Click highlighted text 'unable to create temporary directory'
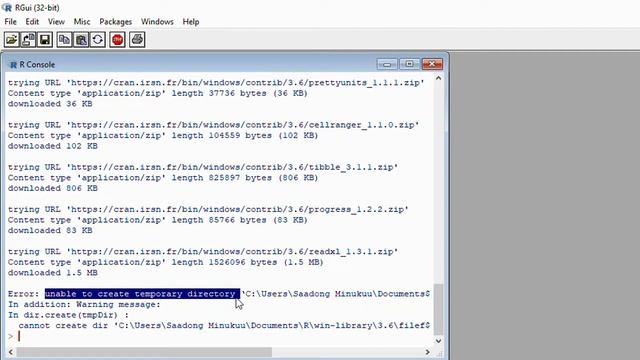The image size is (640, 360). click(x=142, y=294)
